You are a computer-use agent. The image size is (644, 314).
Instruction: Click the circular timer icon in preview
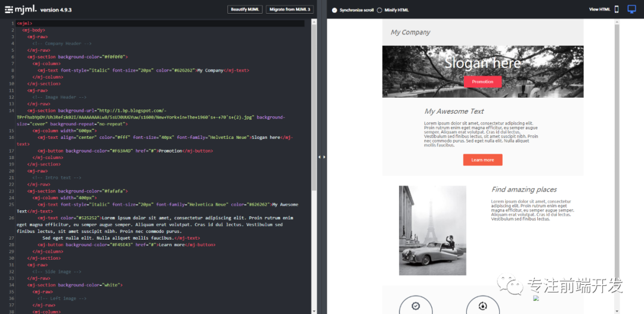pos(483,306)
